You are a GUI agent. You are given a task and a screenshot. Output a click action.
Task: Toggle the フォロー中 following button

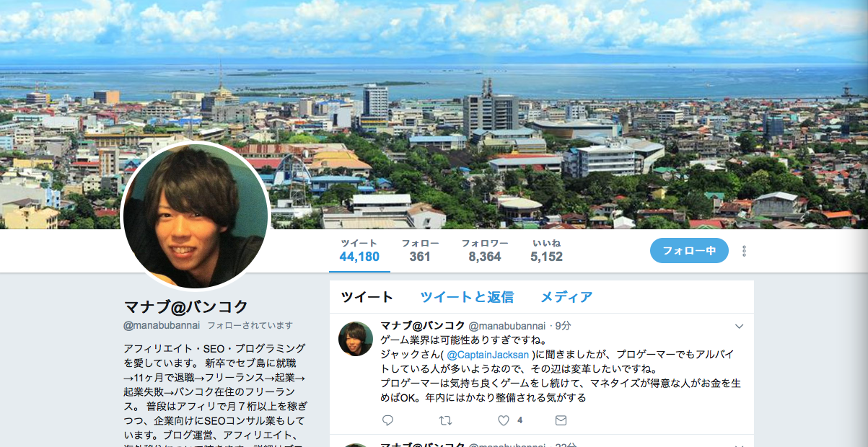tap(689, 251)
